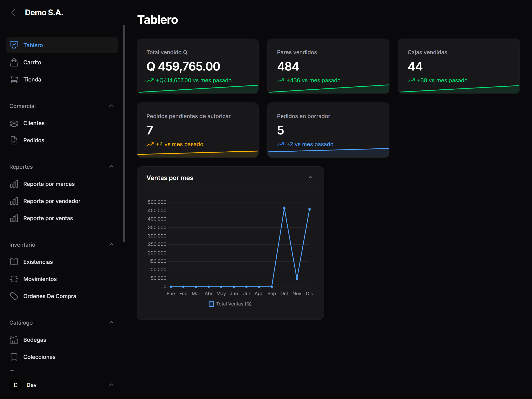Image resolution: width=532 pixels, height=399 pixels.
Task: Collapse the Ventas por mes panel
Action: click(310, 178)
